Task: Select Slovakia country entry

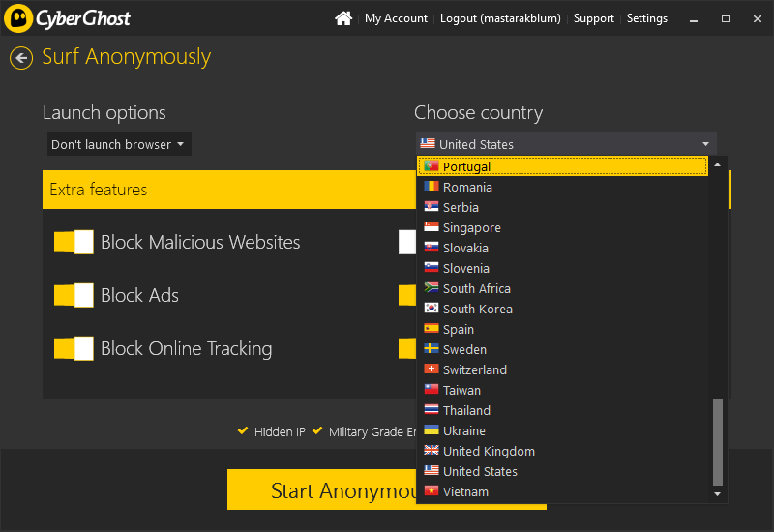Action: click(562, 248)
